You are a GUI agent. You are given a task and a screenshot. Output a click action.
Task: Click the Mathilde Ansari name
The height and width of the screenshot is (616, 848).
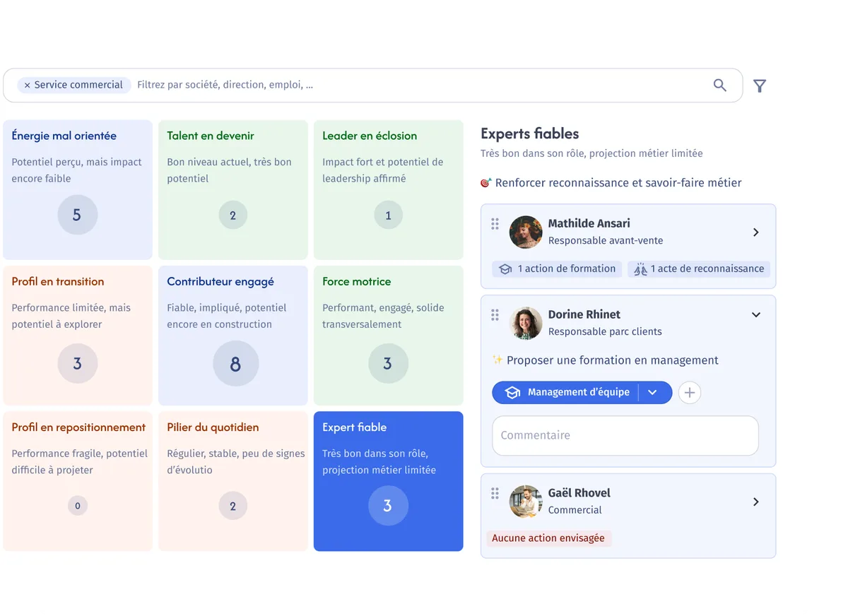click(589, 223)
